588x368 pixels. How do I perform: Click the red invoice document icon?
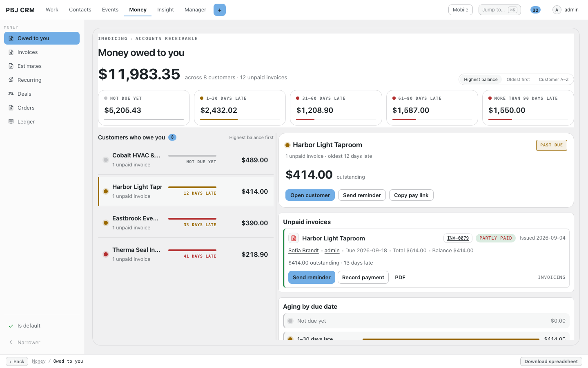click(294, 238)
